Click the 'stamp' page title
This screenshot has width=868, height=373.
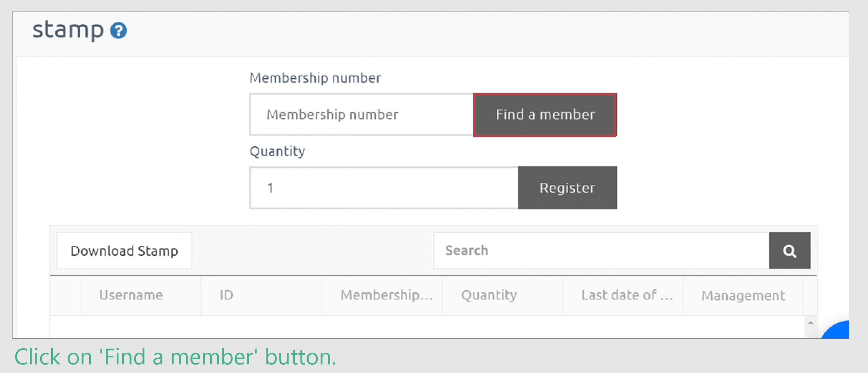click(68, 30)
